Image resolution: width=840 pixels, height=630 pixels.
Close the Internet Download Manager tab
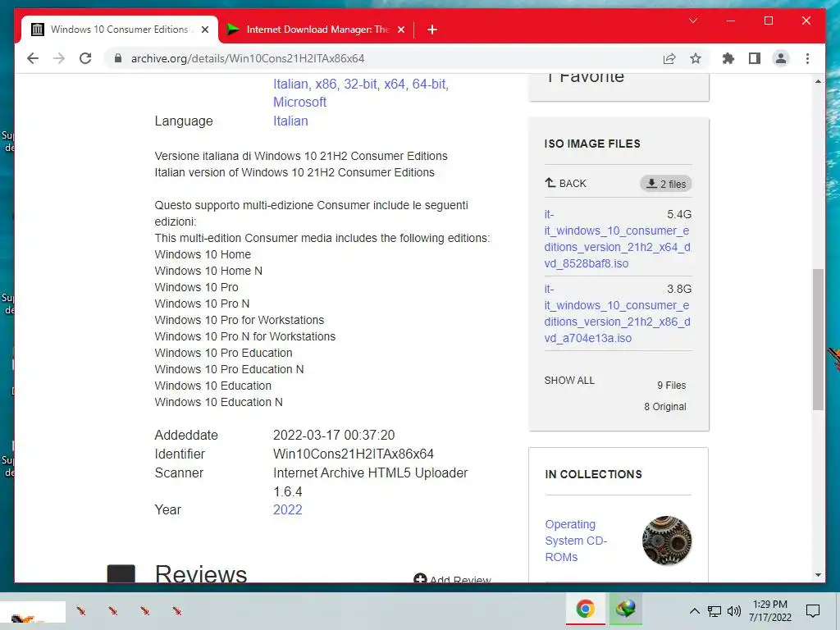400,30
